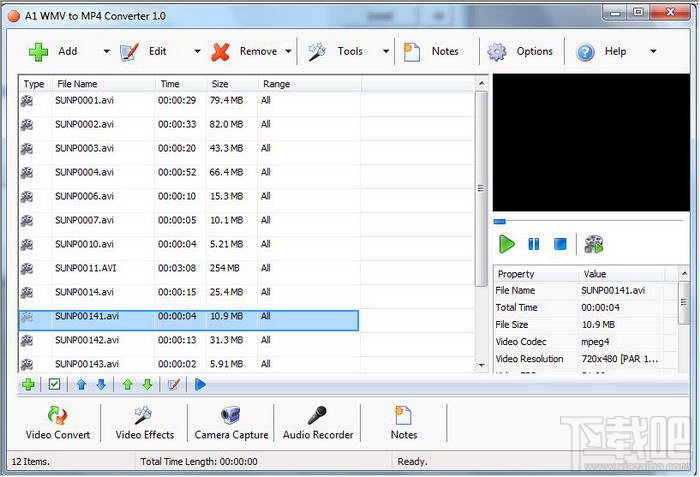The width and height of the screenshot is (700, 477).
Task: Select file SUNP0003.avi
Action: 84,148
